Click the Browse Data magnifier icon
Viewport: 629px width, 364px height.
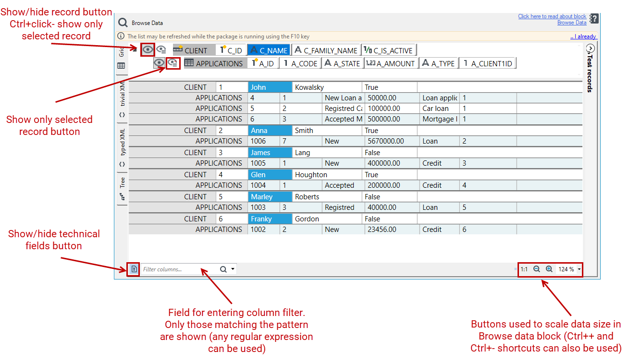(123, 23)
